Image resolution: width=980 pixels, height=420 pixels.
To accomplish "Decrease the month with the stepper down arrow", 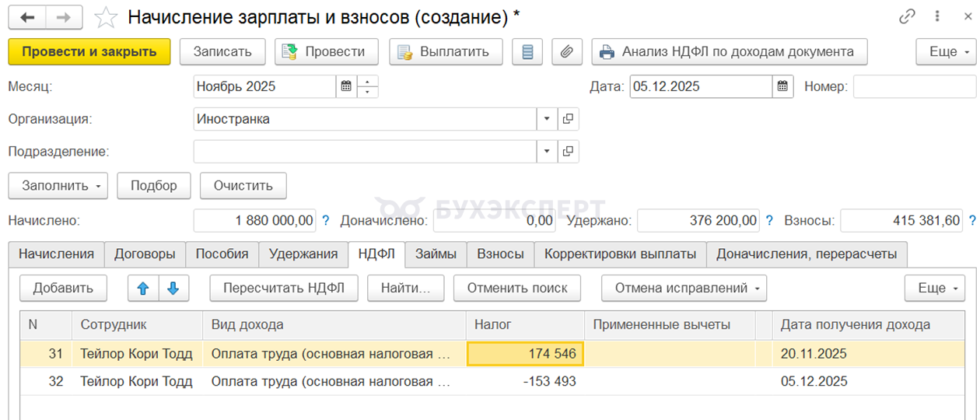I will [368, 92].
